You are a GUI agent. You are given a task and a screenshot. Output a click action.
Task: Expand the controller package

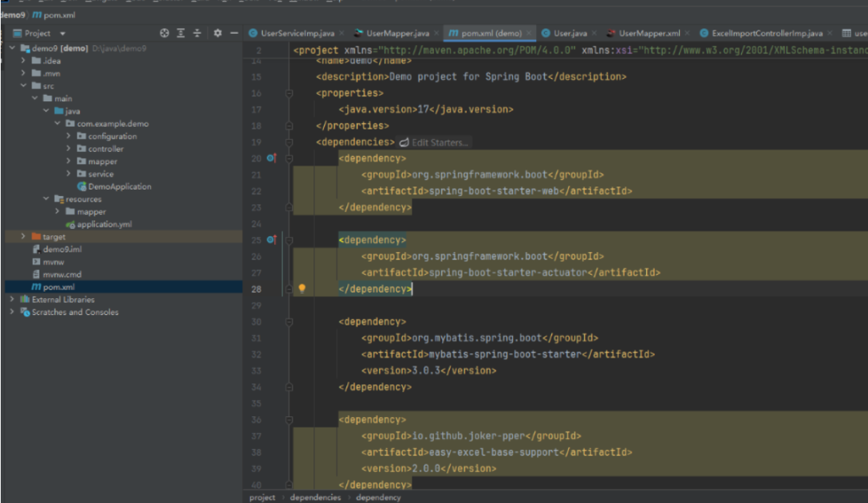(x=68, y=149)
